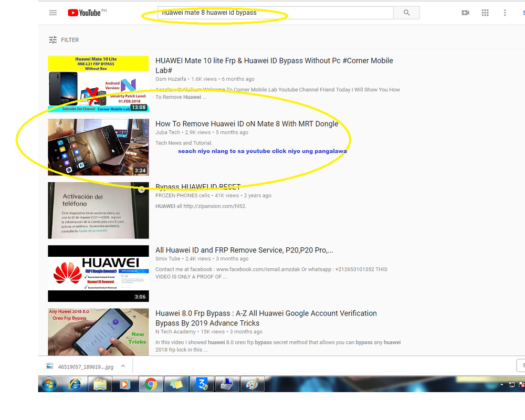Click the Tech News and Tutorial description
The height and width of the screenshot is (420, 525).
(184, 143)
